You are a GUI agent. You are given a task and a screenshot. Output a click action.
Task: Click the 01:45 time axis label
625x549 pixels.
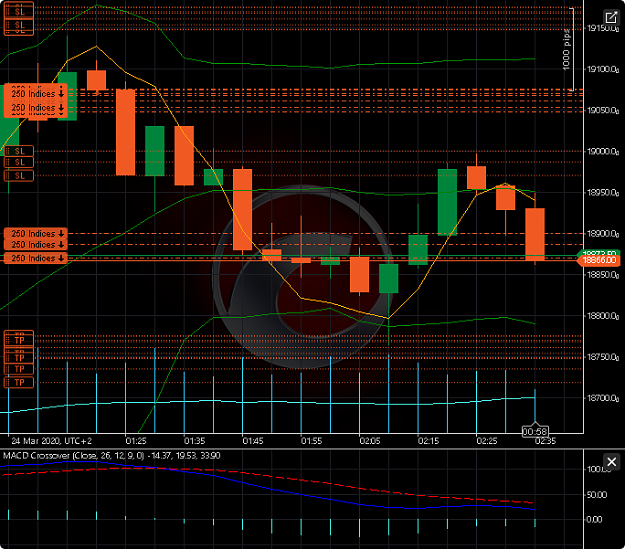(253, 441)
